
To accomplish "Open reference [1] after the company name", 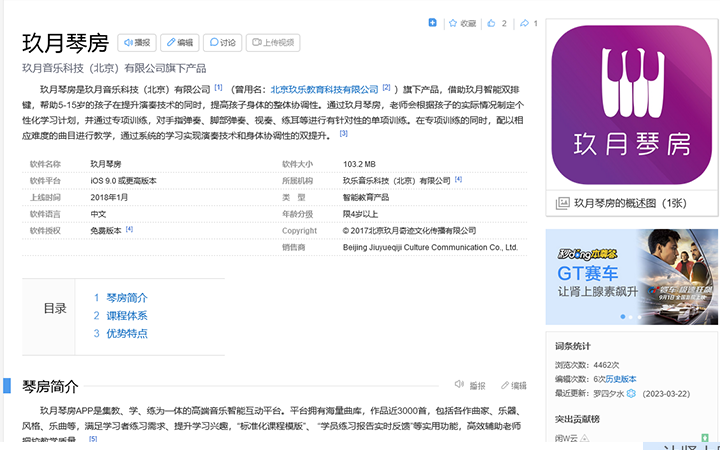I will coord(218,87).
